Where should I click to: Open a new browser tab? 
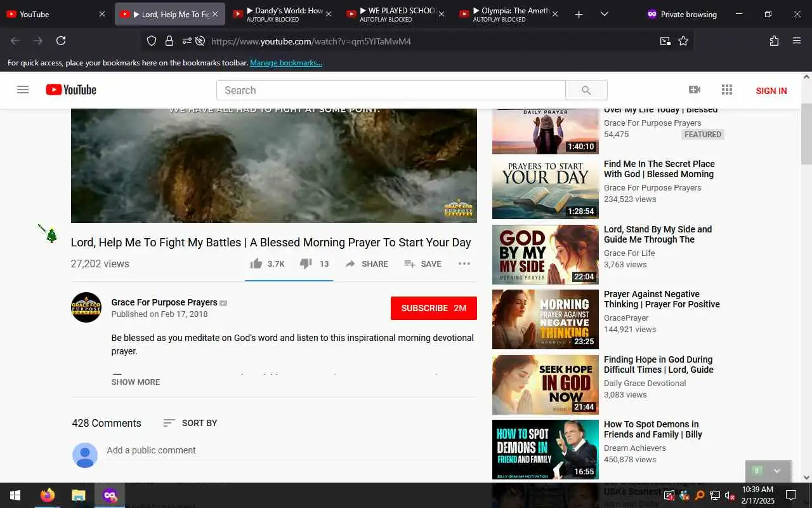[x=579, y=14]
